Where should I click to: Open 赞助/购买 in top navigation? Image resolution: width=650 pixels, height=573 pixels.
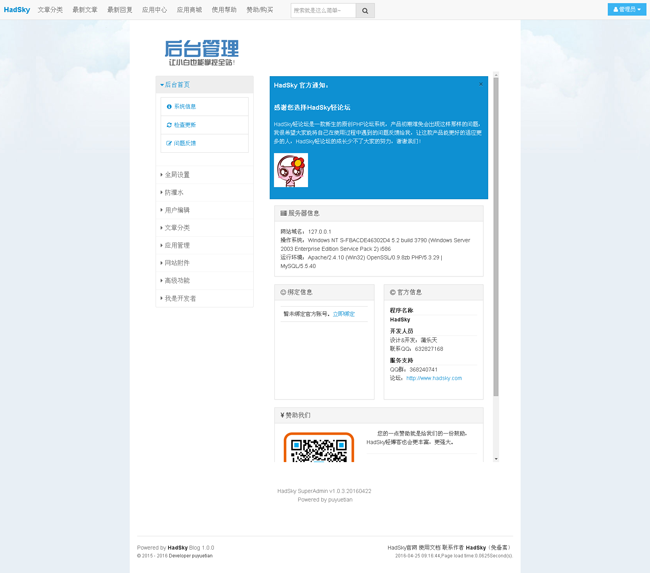coord(260,10)
